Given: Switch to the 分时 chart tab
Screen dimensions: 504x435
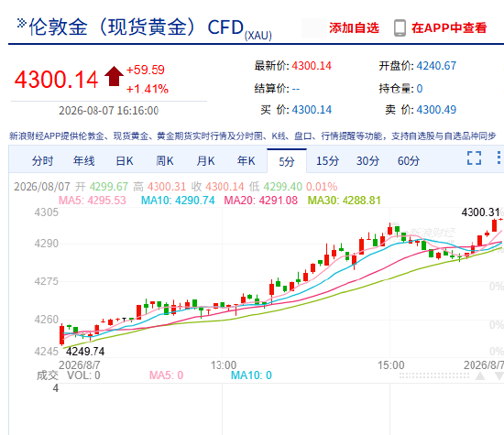Looking at the screenshot, I should pos(42,160).
